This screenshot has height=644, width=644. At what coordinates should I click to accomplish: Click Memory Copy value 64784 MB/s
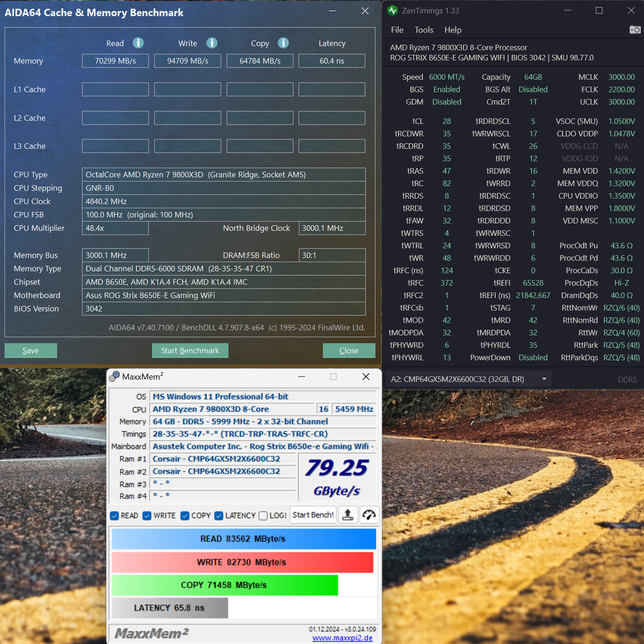coord(260,61)
